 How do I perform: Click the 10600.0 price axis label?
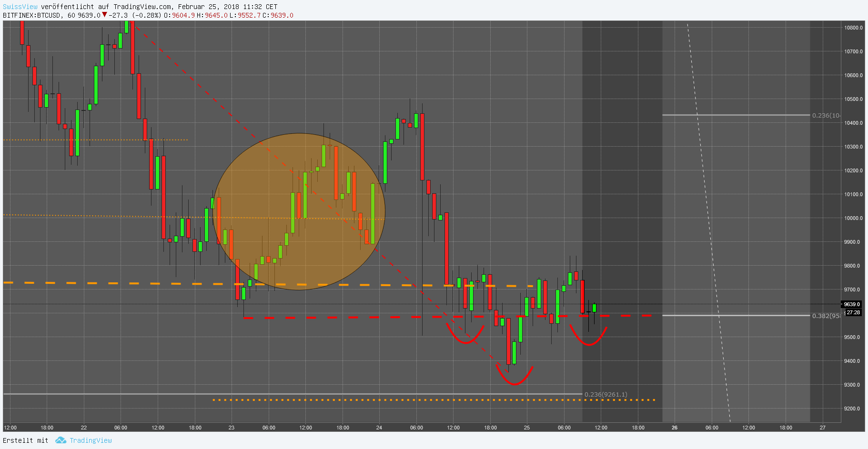tap(853, 75)
